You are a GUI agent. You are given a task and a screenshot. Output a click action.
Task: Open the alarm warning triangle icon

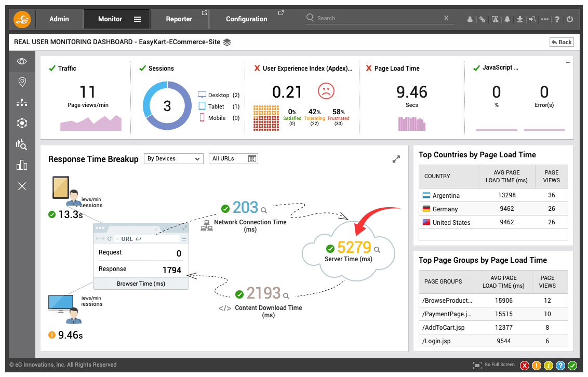pos(495,19)
